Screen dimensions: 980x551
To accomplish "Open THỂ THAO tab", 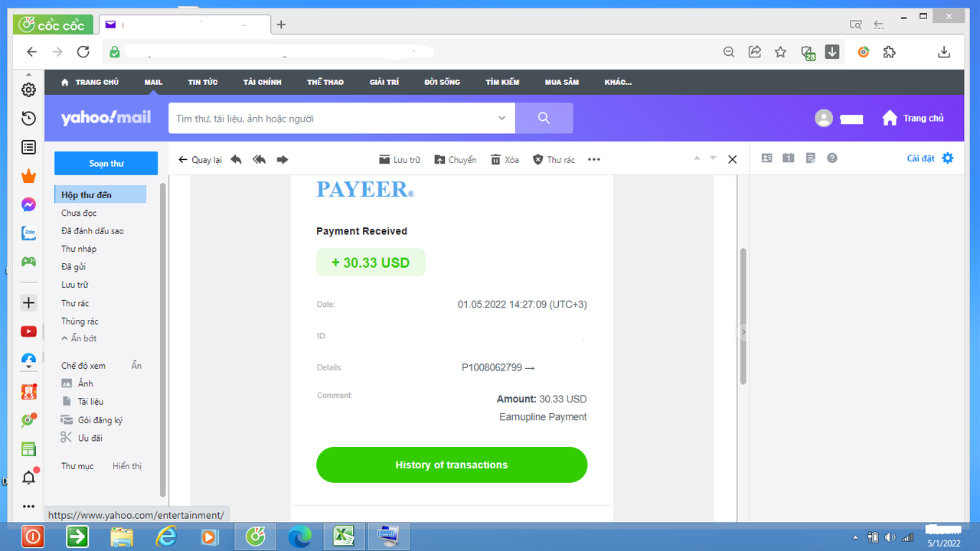I will (x=325, y=82).
